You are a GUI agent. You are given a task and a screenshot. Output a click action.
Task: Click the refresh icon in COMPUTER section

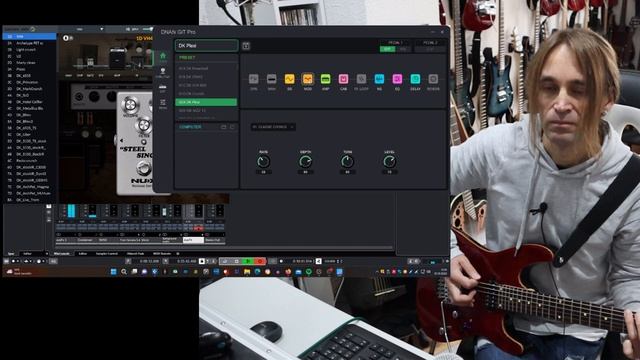pos(232,127)
